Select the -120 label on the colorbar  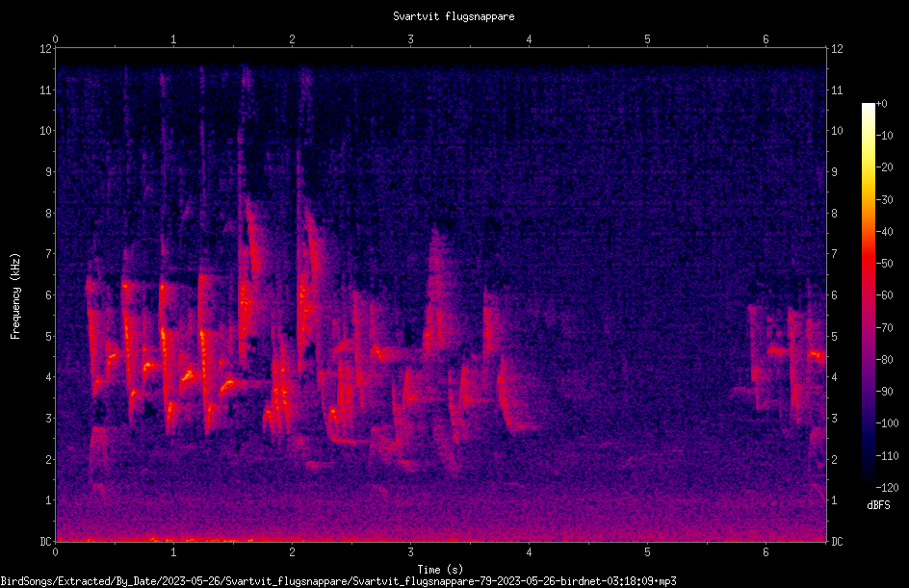tap(887, 488)
